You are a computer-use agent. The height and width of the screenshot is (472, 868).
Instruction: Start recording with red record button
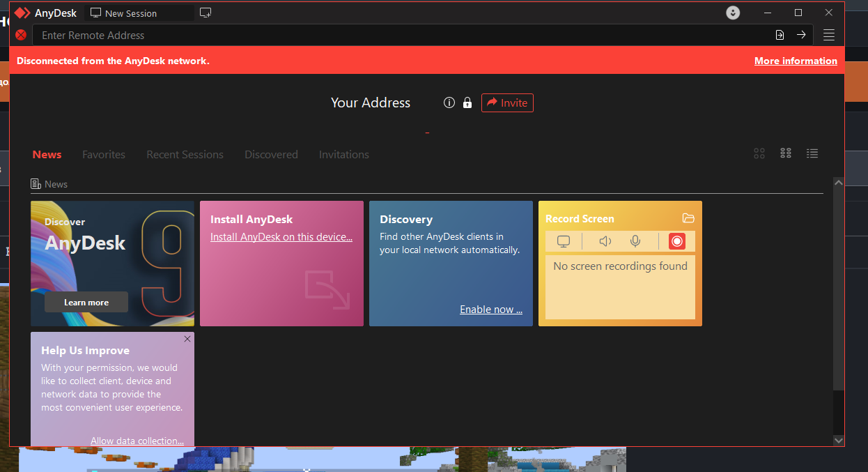tap(676, 241)
